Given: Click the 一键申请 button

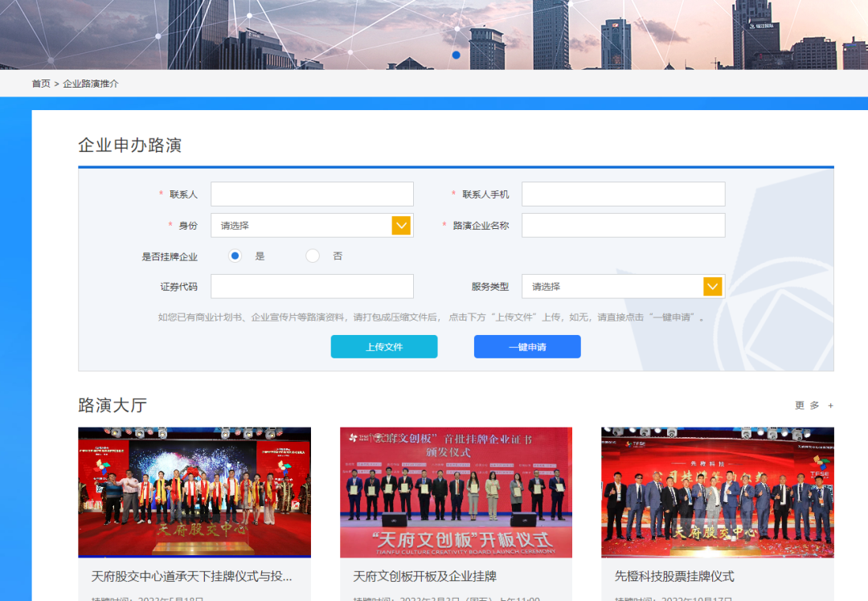Looking at the screenshot, I should (527, 347).
